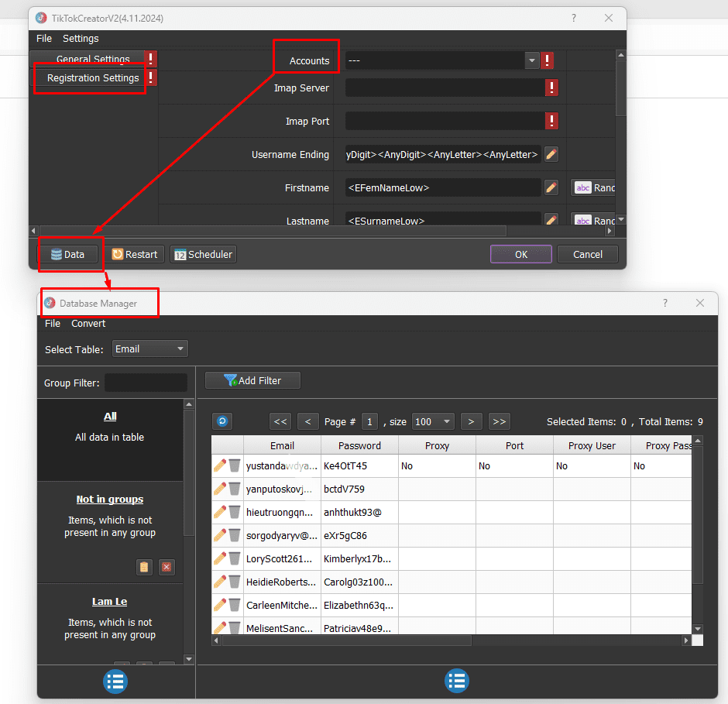Click the groups panel blue list icon

pos(115,682)
